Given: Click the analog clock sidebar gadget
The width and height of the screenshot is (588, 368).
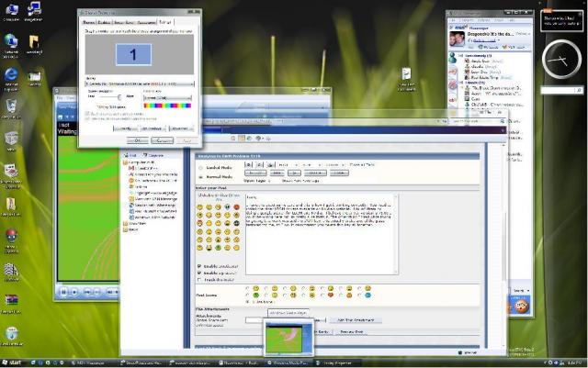Looking at the screenshot, I should click(x=561, y=60).
